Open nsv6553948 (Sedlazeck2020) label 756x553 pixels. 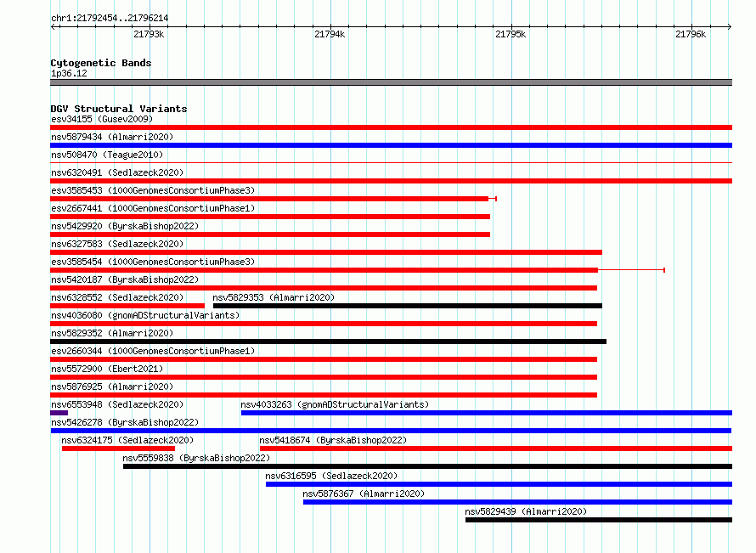tap(117, 404)
